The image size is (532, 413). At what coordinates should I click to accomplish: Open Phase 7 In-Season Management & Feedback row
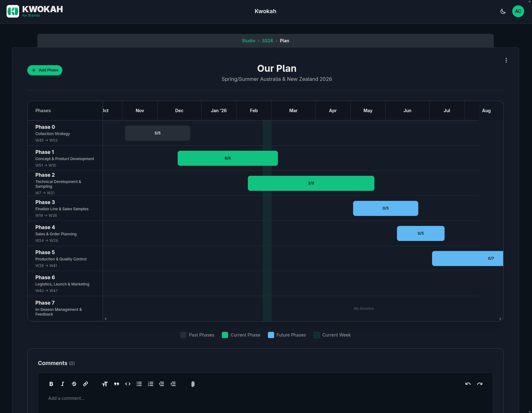tap(65, 309)
